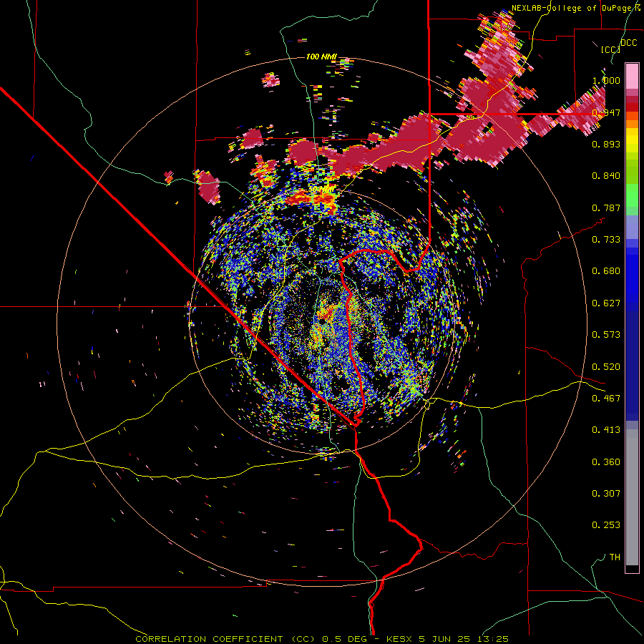
Task: Select the 1.000 scale value
Action: pyautogui.click(x=606, y=80)
